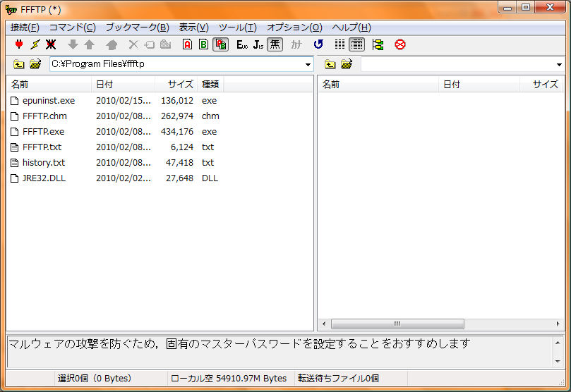This screenshot has height=392, width=571.
Task: Click the red Abort transfer icon
Action: tap(400, 44)
